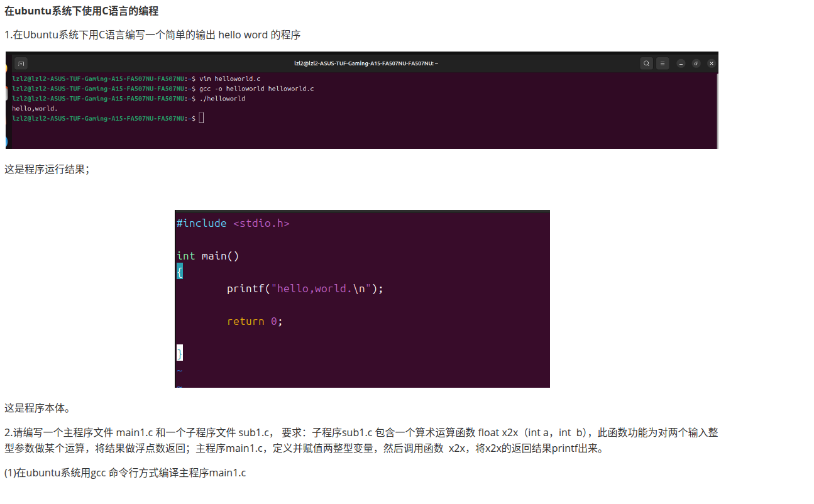Click the search magnifier icon in terminal header
Viewport: 814px width, 504px height.
(x=646, y=63)
